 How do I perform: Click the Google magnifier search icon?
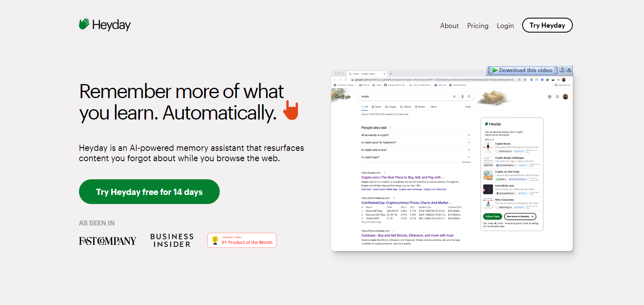[469, 96]
